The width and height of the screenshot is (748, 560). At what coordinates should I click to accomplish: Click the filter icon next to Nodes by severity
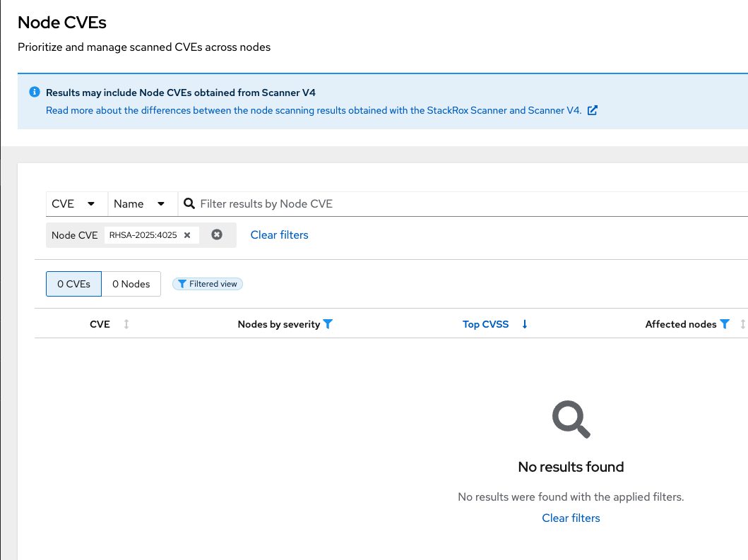pos(328,324)
